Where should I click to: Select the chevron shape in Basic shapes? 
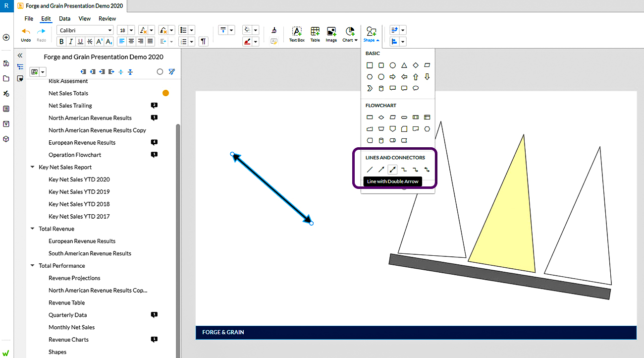[x=370, y=88]
